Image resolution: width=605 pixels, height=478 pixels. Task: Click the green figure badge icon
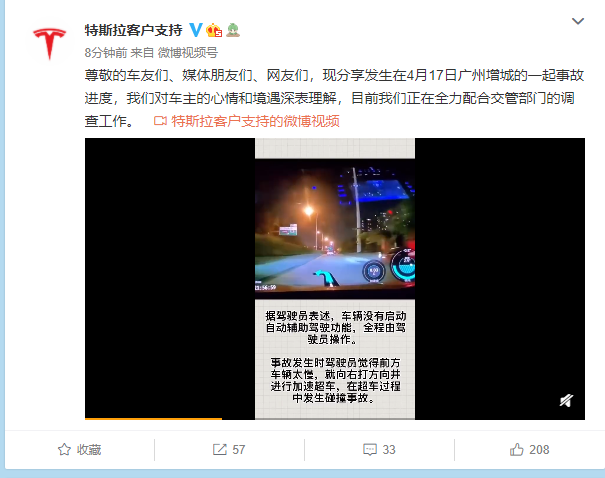pos(233,30)
